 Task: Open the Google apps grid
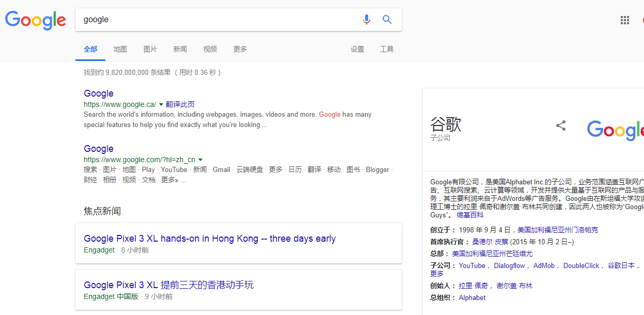point(625,20)
